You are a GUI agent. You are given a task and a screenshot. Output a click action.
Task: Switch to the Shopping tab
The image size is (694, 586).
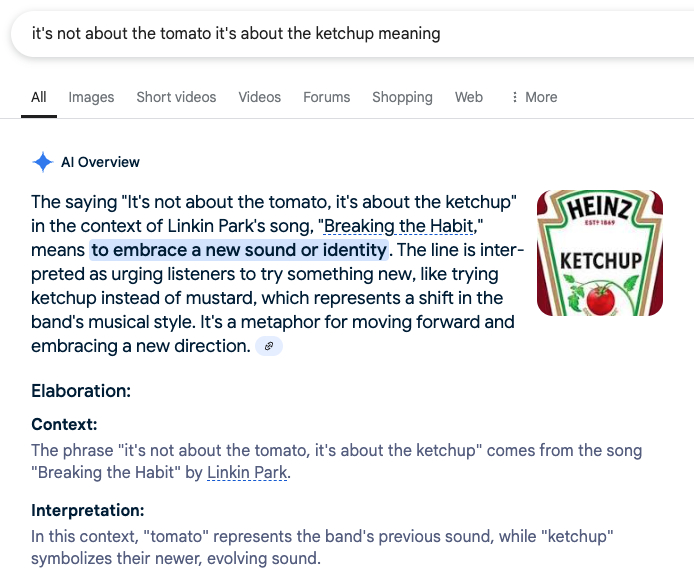(x=402, y=97)
